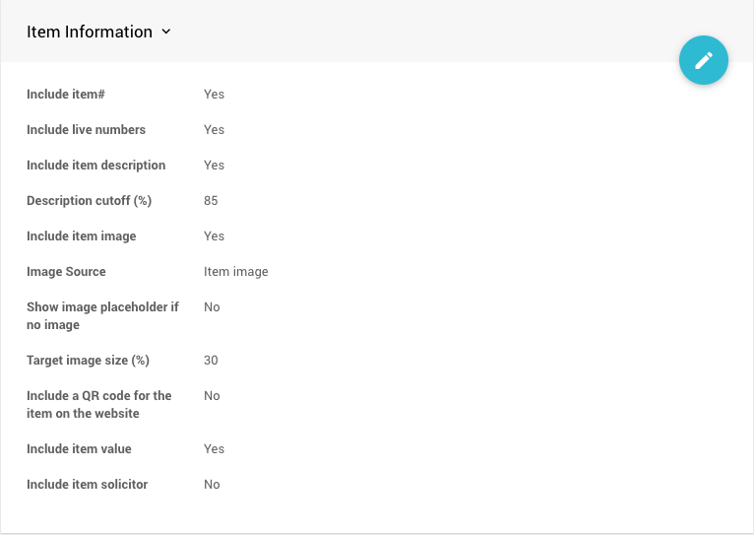Click the Include item description label

[95, 166]
